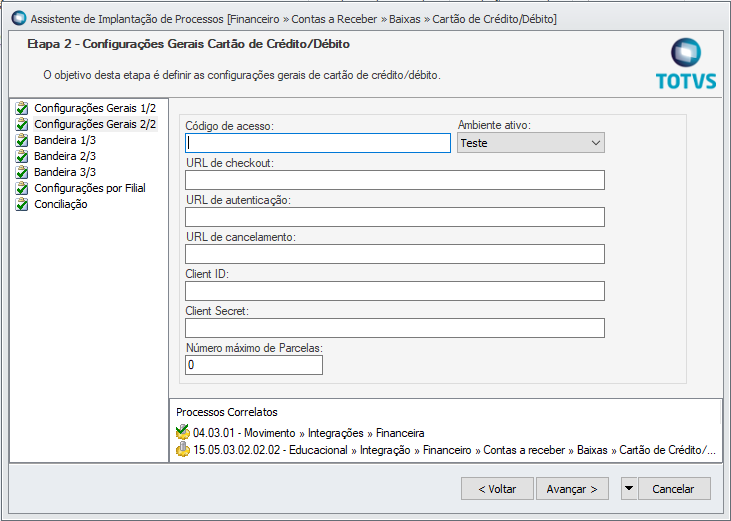Click the Bandeira 3/3 checklist icon
This screenshot has height=521, width=731.
(22, 172)
